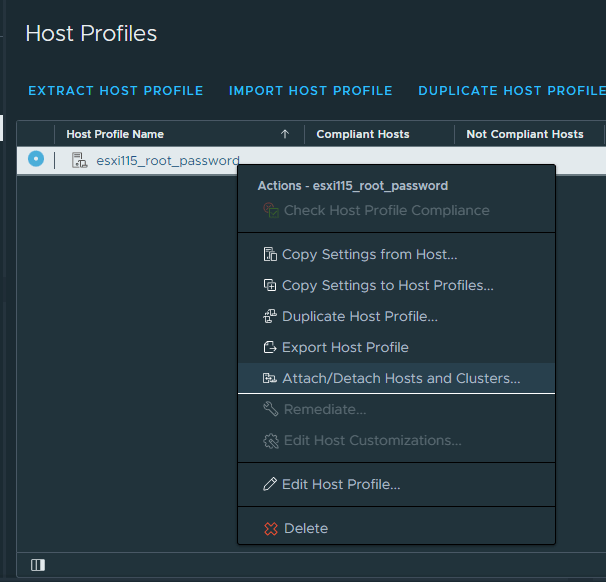Click the Compliant Hosts column header

coord(363,134)
